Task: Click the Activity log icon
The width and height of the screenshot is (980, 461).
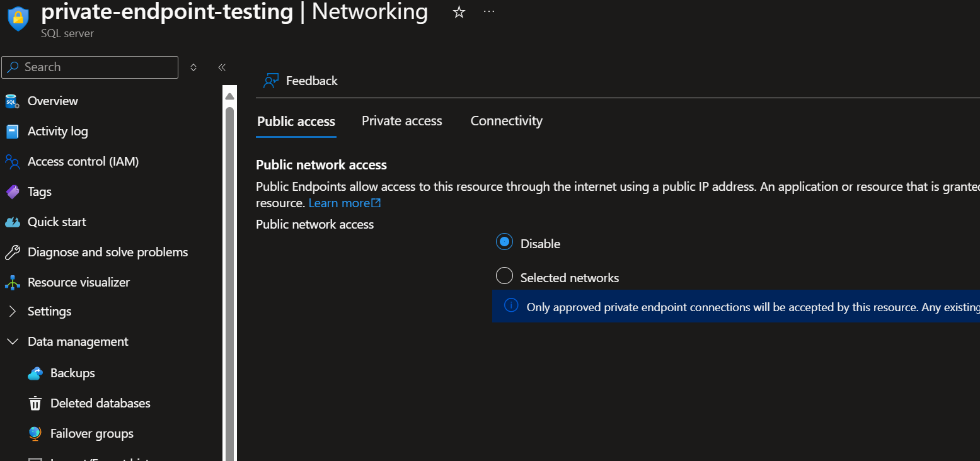Action: (x=12, y=132)
